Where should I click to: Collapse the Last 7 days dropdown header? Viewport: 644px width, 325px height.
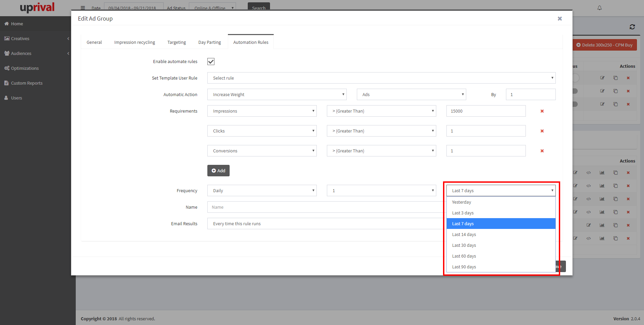(x=501, y=190)
